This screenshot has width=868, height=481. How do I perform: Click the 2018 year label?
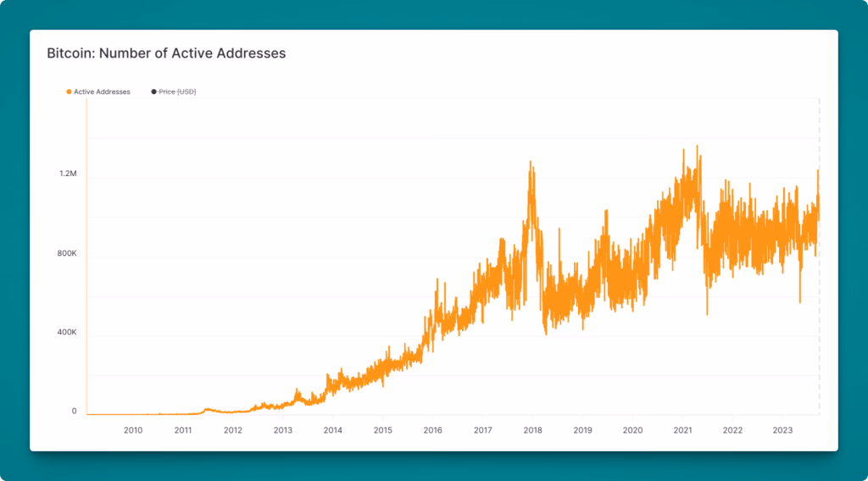coord(533,430)
